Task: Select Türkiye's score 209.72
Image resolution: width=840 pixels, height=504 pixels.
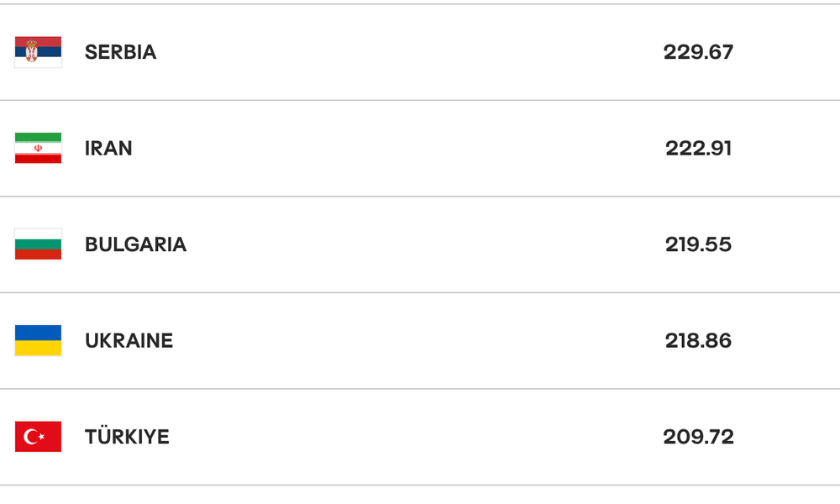Action: pyautogui.click(x=698, y=437)
